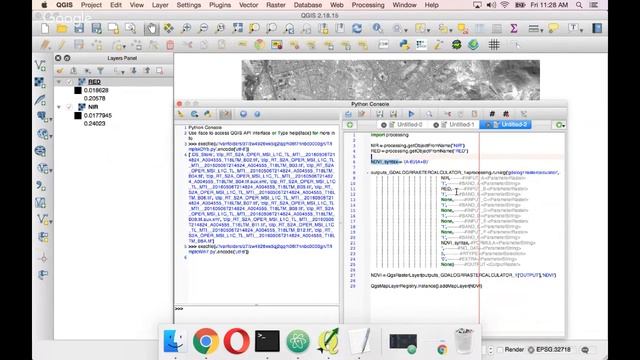Click Add Vector Layer sidebar icon
Image resolution: width=640 pixels, height=360 pixels.
pos(40,65)
